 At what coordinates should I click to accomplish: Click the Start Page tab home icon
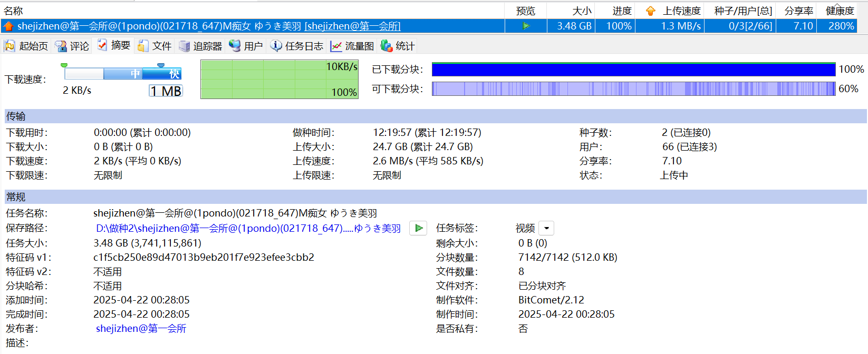pyautogui.click(x=10, y=46)
